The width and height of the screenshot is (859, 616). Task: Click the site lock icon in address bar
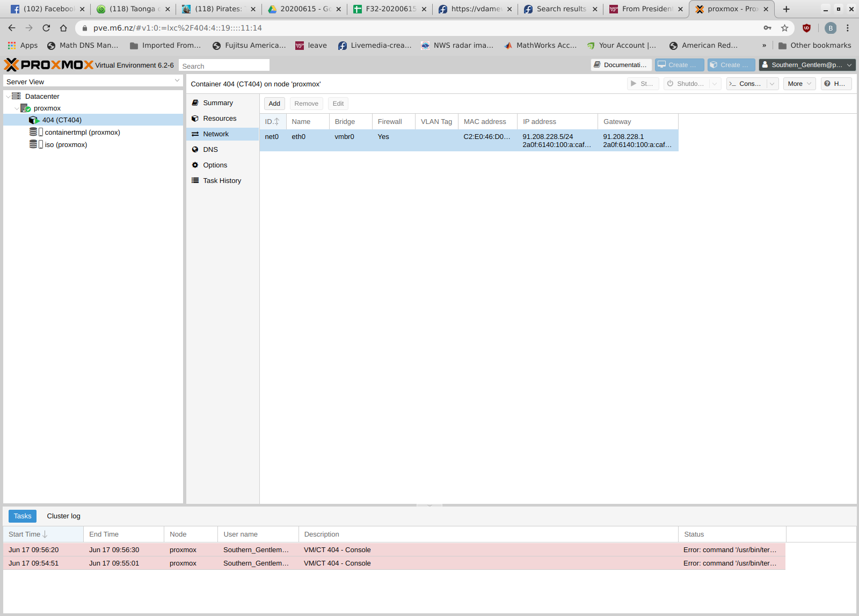coord(84,28)
